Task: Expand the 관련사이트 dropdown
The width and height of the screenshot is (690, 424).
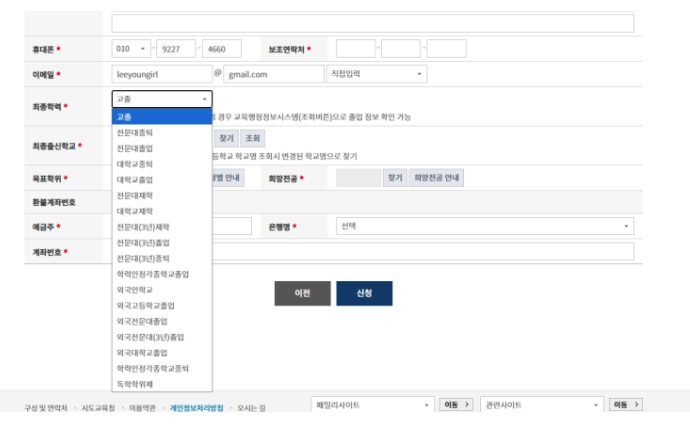Action: (x=542, y=405)
